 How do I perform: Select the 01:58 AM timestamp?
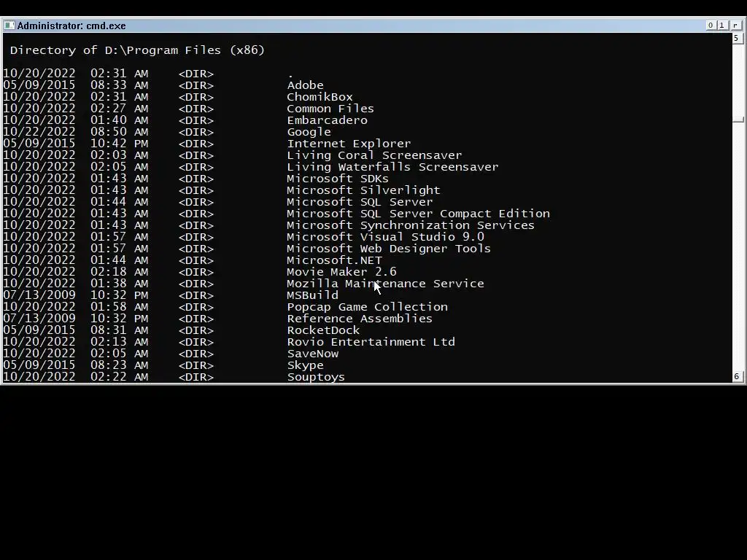coord(120,307)
